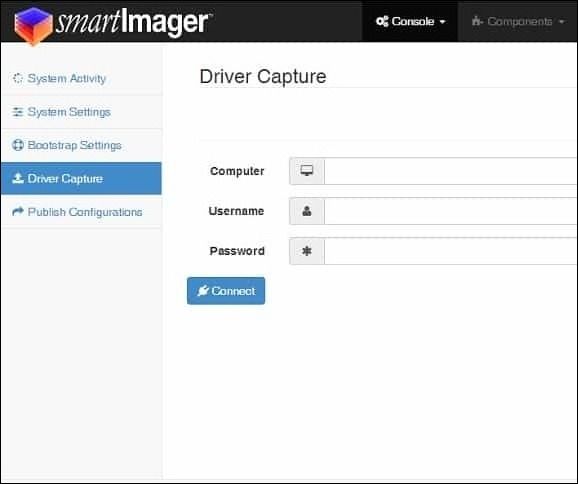Select Bootstrap Settings in sidebar
The image size is (578, 484).
pyautogui.click(x=81, y=145)
